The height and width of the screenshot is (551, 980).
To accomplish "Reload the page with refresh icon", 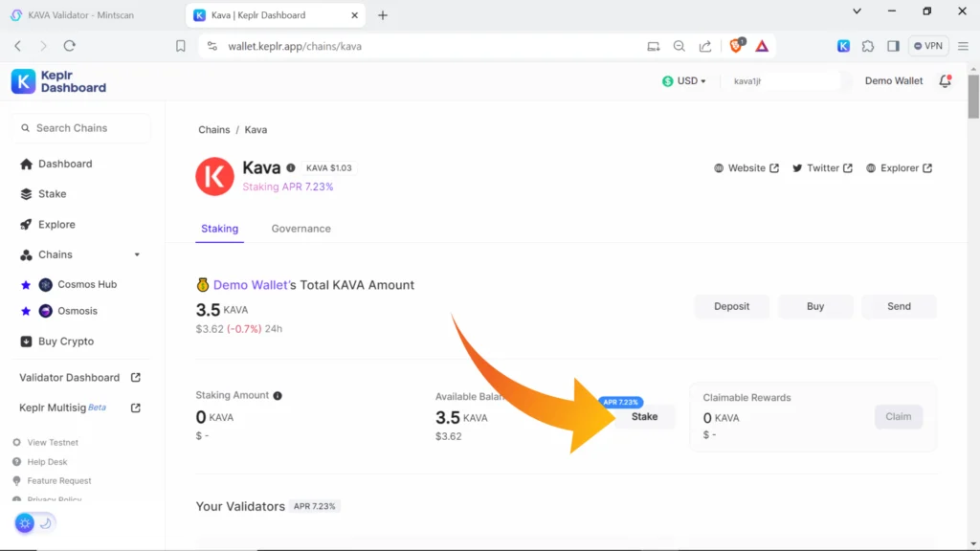I will (69, 46).
